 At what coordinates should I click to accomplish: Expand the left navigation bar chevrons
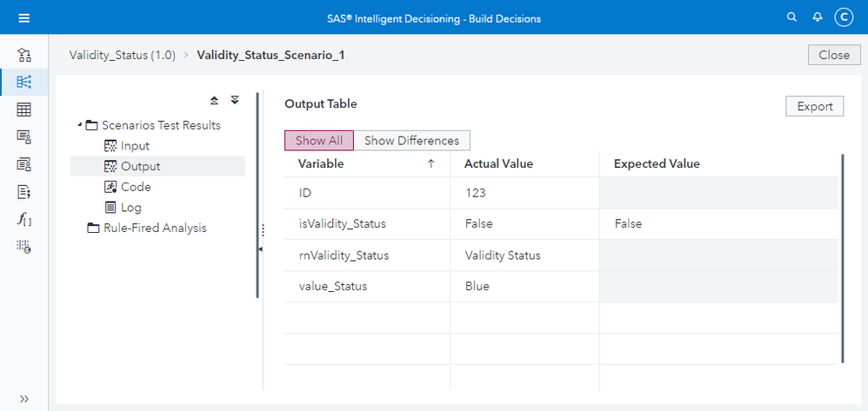tap(24, 399)
